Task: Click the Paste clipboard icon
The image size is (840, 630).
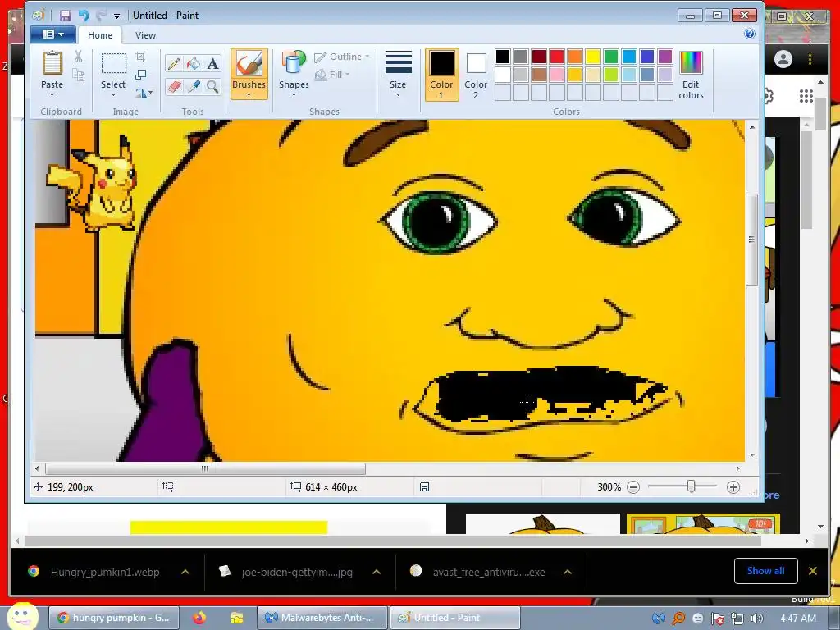Action: pyautogui.click(x=52, y=64)
